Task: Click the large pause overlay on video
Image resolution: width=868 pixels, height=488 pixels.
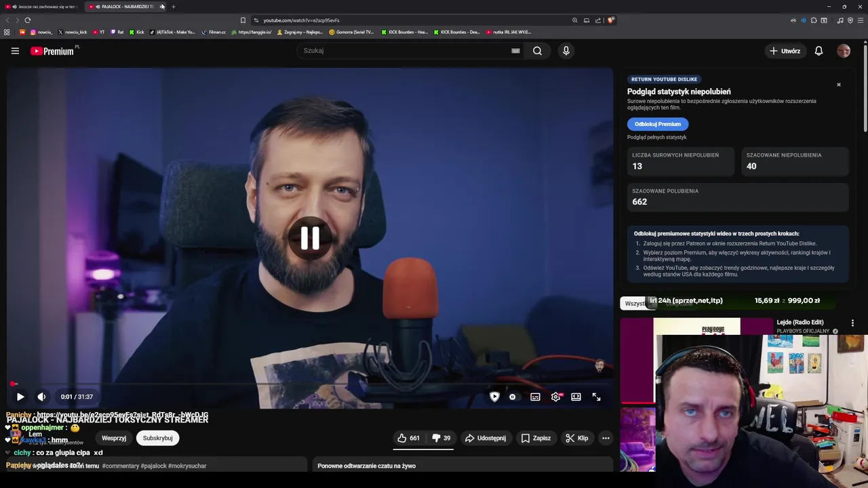Action: (310, 238)
